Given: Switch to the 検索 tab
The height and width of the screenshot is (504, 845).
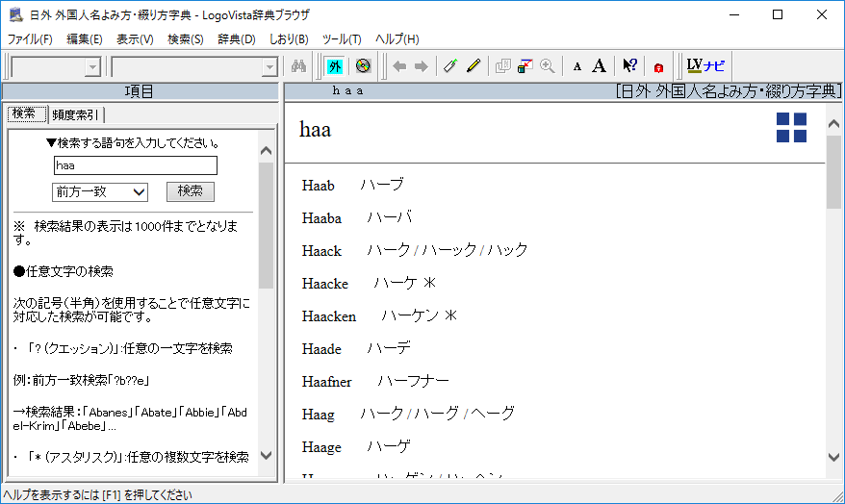Looking at the screenshot, I should 25,113.
